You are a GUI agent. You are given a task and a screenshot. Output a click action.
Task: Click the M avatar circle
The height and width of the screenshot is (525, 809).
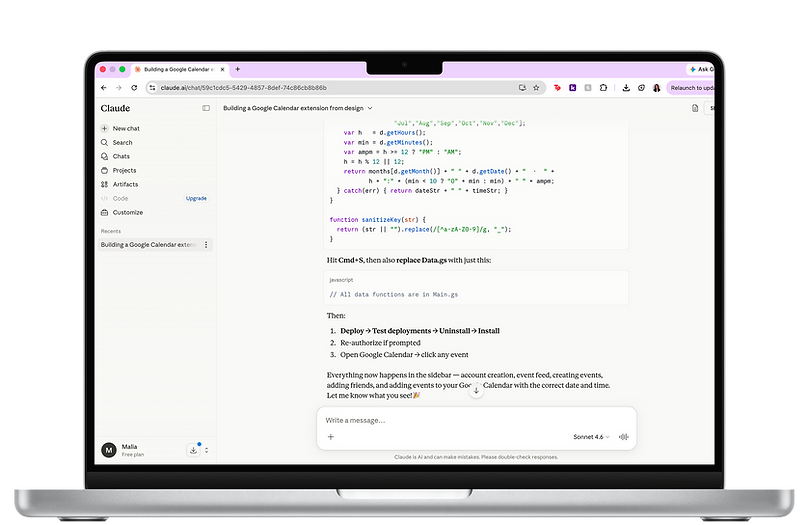click(109, 450)
